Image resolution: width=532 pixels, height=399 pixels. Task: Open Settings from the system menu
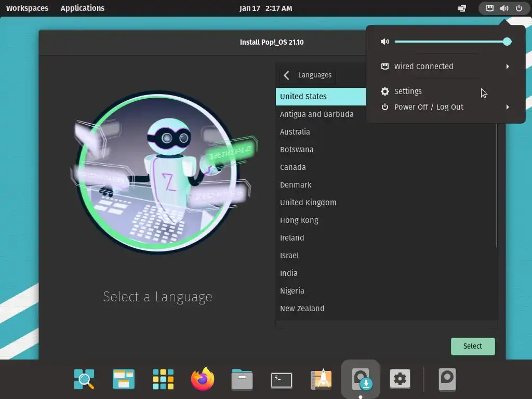pos(445,91)
